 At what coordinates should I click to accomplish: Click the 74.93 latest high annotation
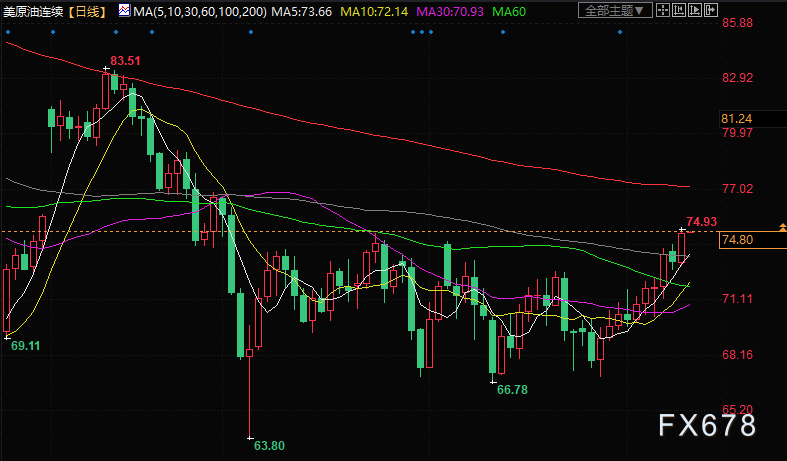[702, 221]
